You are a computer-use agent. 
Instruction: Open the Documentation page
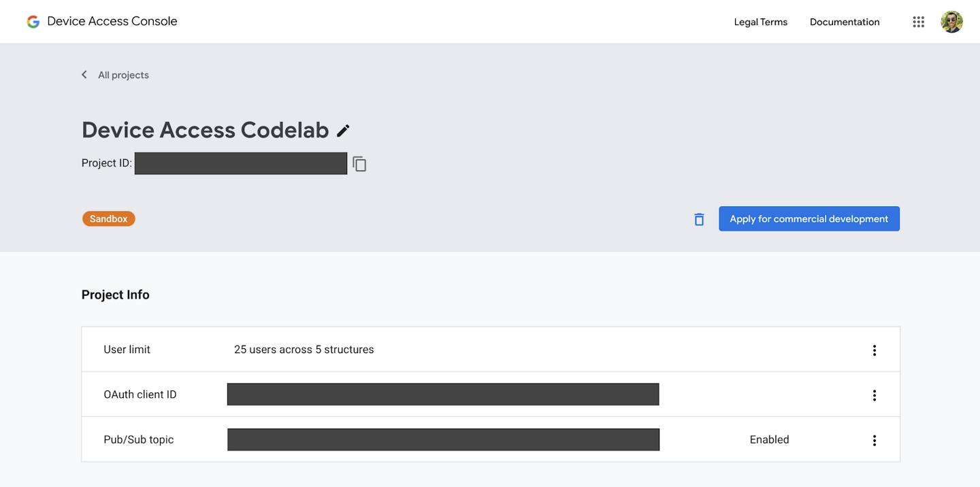[844, 21]
